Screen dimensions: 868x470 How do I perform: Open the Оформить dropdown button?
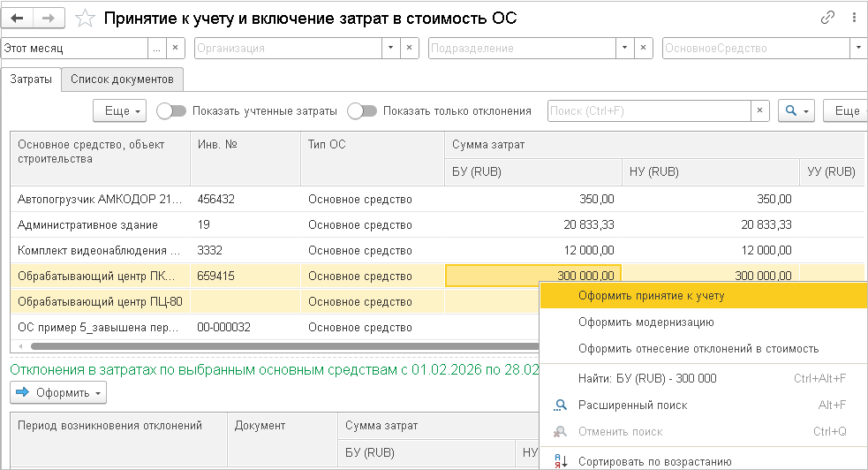pos(59,391)
